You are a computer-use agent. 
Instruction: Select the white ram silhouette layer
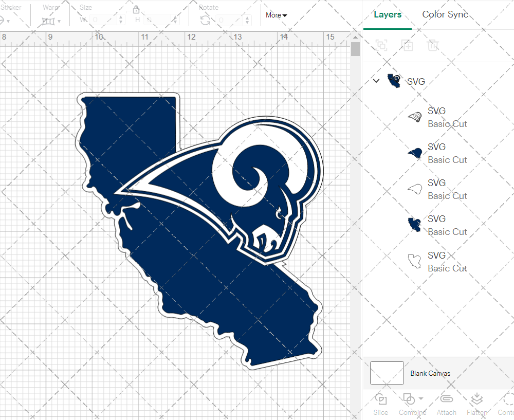click(x=415, y=189)
